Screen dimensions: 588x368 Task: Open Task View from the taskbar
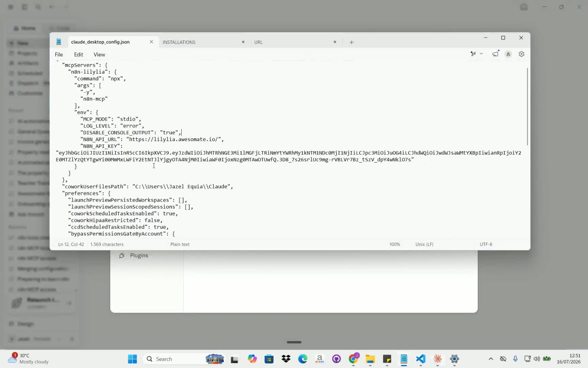[234, 359]
